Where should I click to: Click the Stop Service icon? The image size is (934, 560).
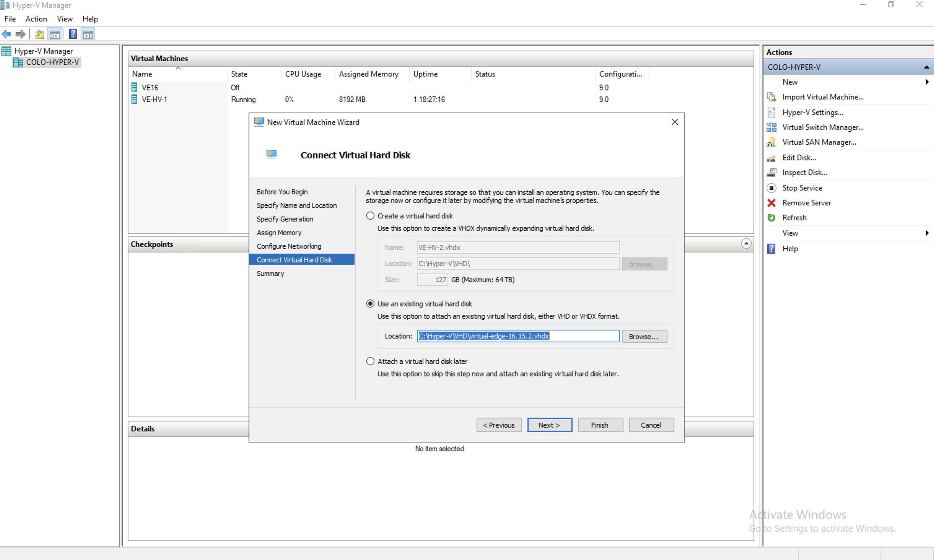tap(771, 188)
